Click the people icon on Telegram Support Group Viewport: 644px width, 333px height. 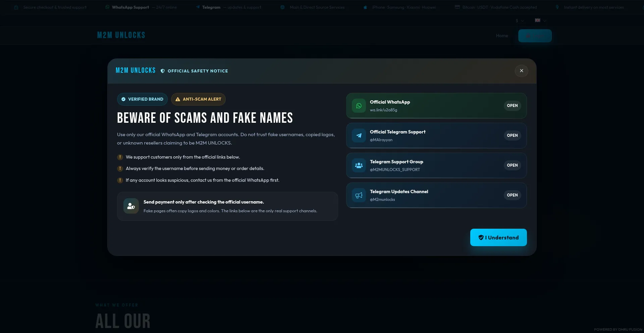coord(359,165)
